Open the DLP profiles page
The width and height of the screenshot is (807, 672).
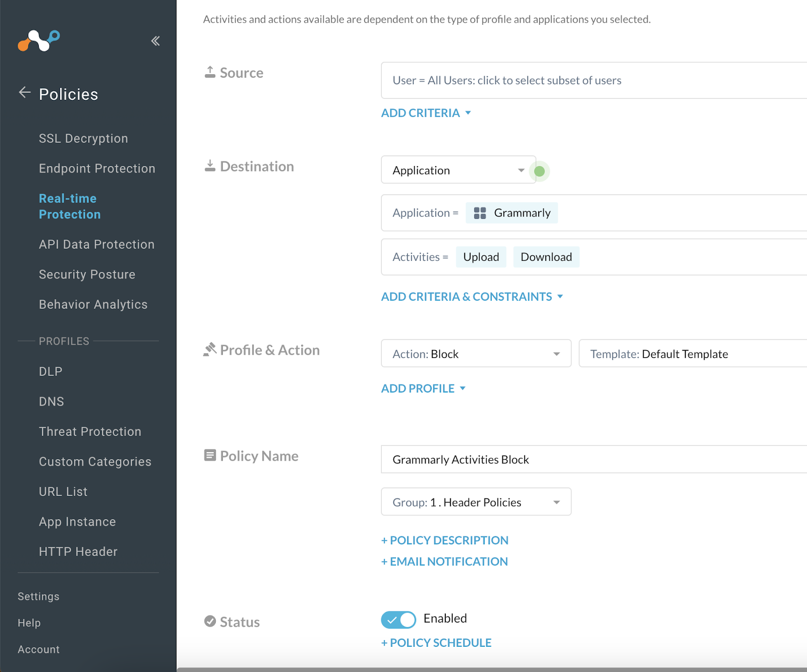click(x=51, y=371)
